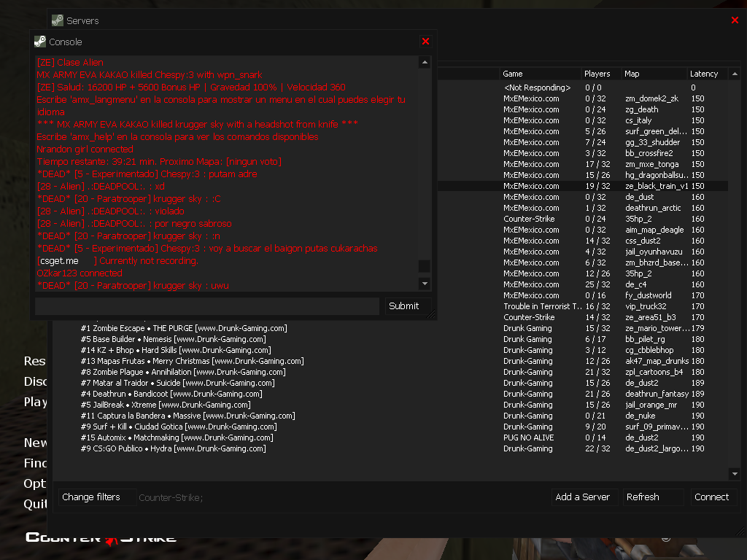
Task: Select #7 Matar al Traidor Suicide server
Action: tap(391, 384)
